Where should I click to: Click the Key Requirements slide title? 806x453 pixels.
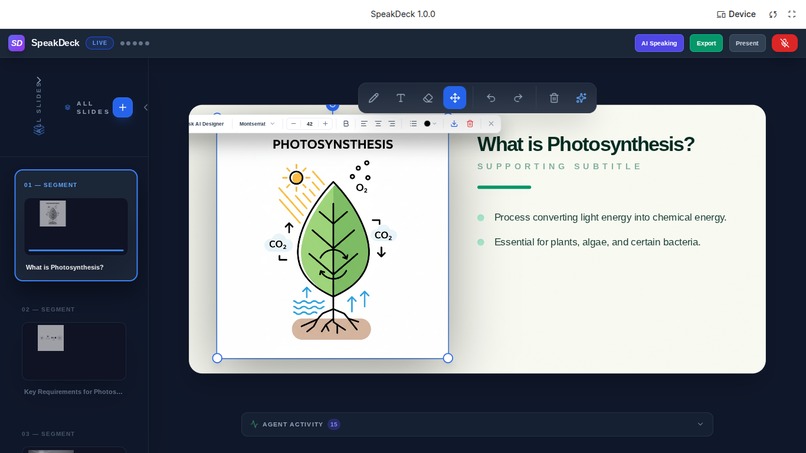(73, 392)
